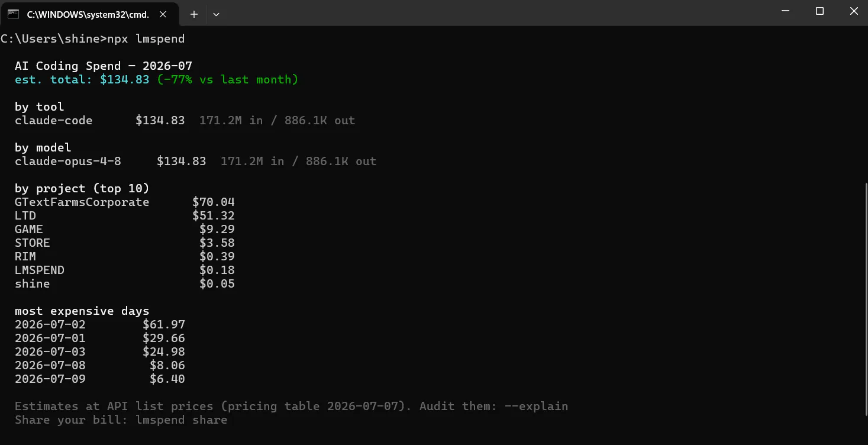868x445 pixels.
Task: Click the $3.58 cost value
Action: pyautogui.click(x=217, y=243)
